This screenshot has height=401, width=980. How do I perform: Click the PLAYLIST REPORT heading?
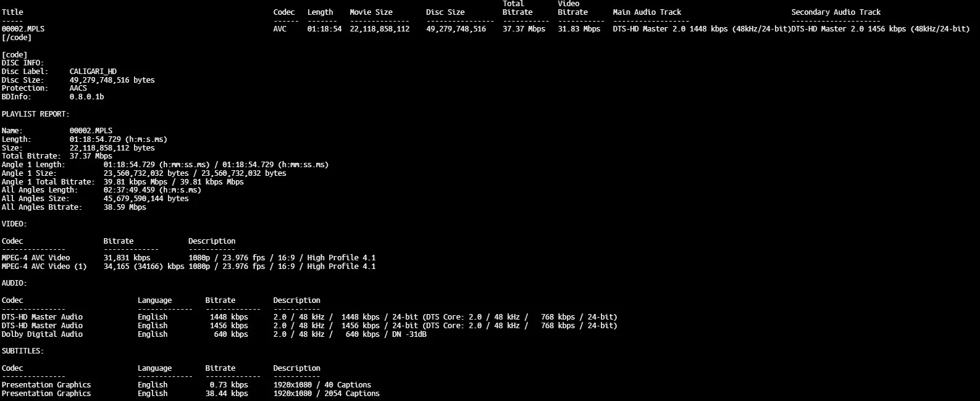pos(35,114)
